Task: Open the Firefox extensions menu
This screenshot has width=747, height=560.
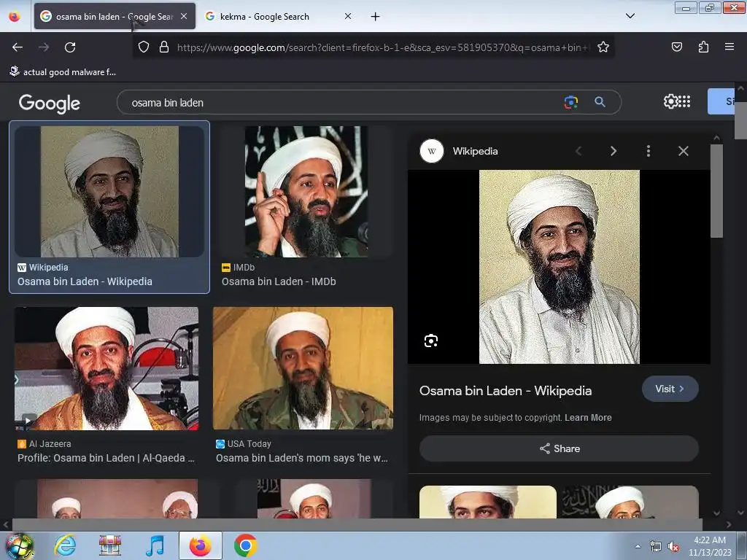Action: 703,47
